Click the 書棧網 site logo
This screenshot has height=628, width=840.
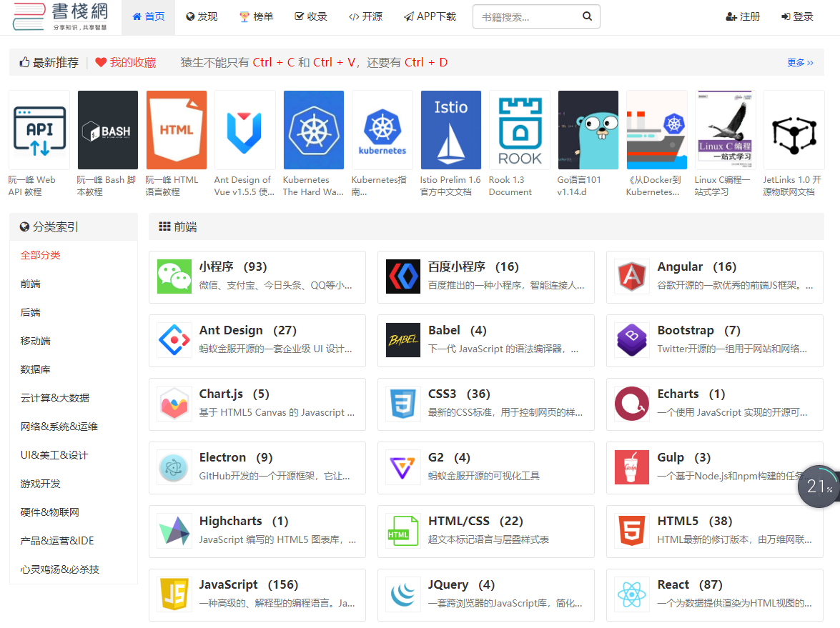[61, 16]
